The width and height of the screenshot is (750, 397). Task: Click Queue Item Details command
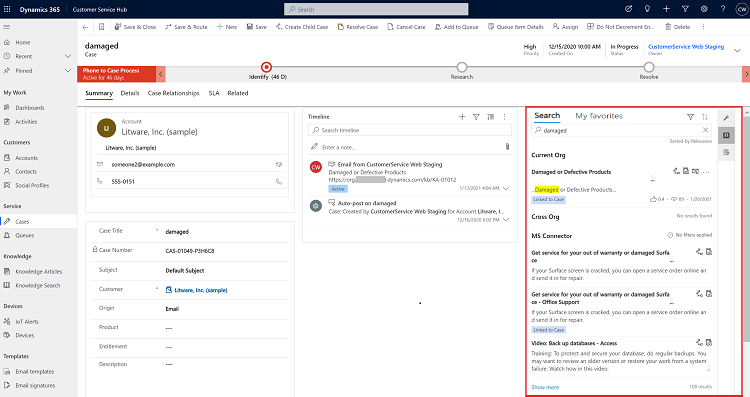coord(516,27)
